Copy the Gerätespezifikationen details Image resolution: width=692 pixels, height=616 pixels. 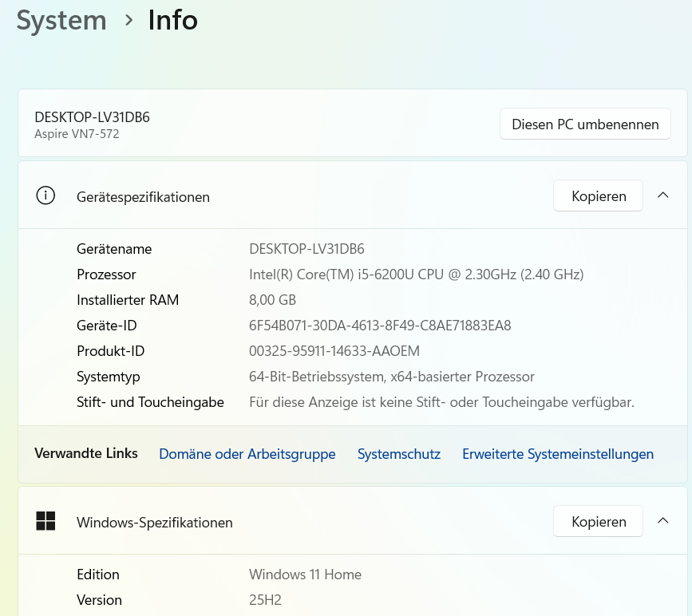598,196
